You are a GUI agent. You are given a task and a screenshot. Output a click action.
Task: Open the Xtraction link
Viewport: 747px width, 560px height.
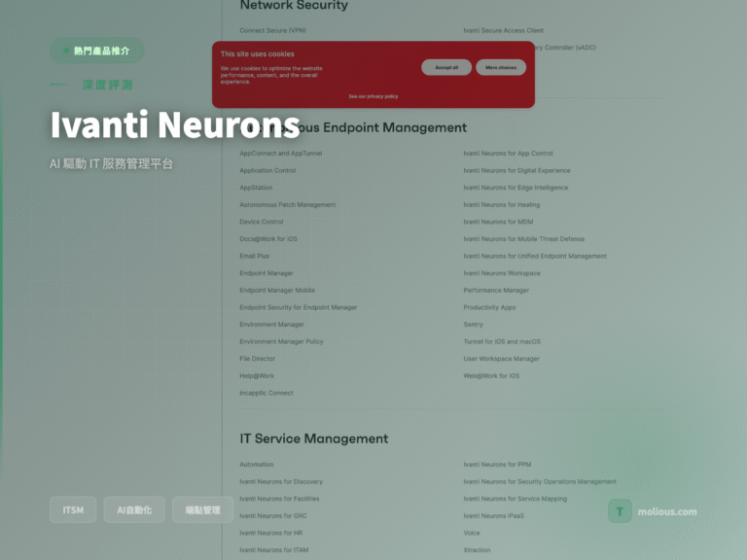477,550
